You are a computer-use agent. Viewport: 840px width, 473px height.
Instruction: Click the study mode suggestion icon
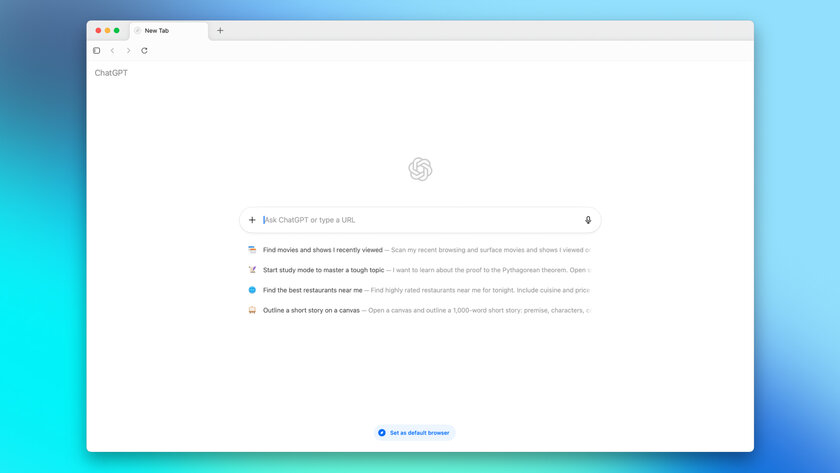252,270
